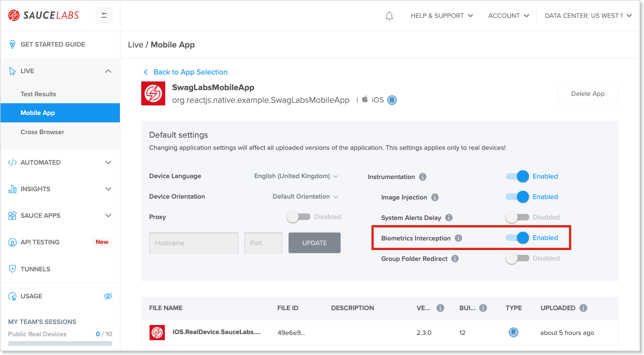Click the Delete App button
This screenshot has width=644, height=355.
[x=587, y=94]
